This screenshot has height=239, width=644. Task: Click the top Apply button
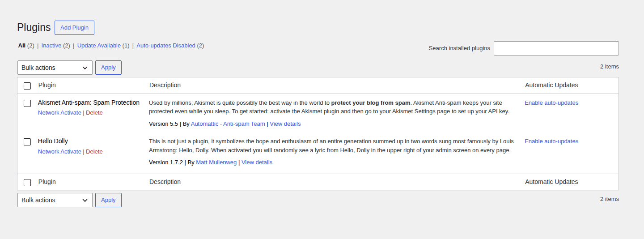108,68
